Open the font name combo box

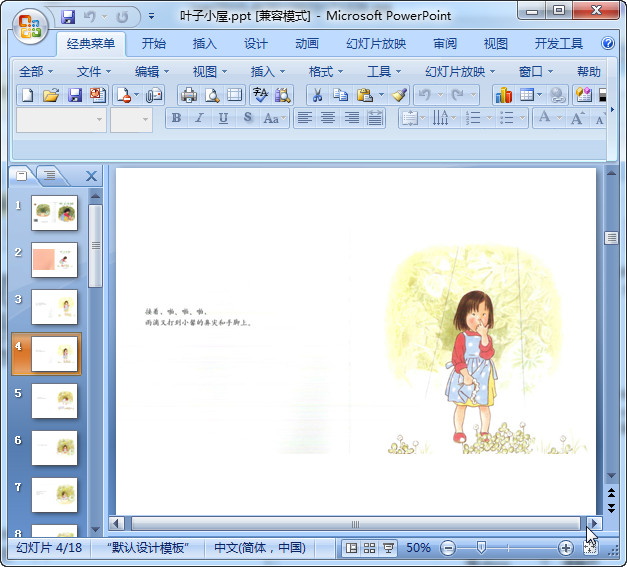pyautogui.click(x=61, y=119)
